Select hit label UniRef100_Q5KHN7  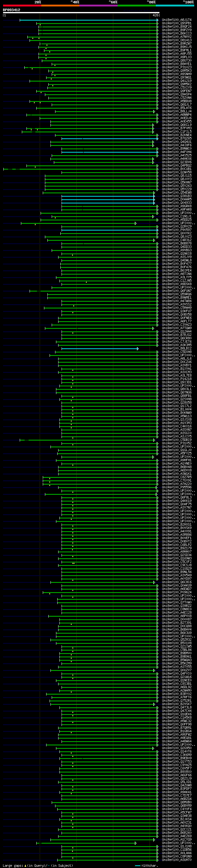point(176,182)
